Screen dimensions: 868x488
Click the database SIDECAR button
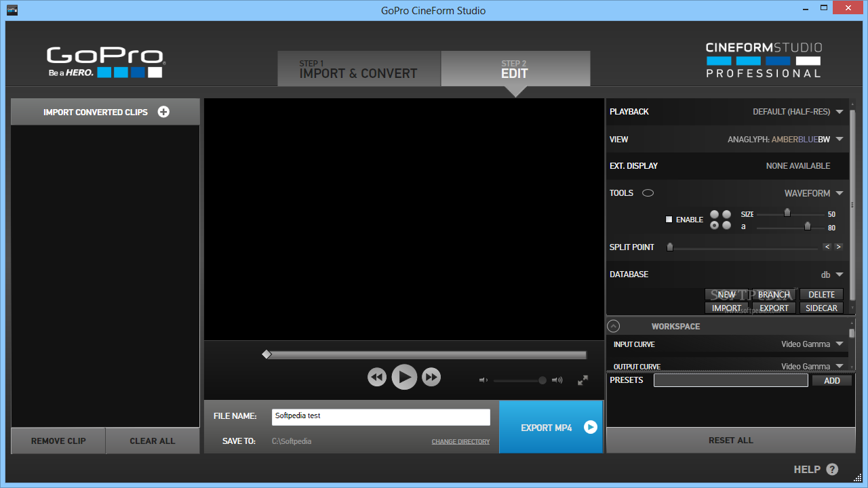click(822, 308)
